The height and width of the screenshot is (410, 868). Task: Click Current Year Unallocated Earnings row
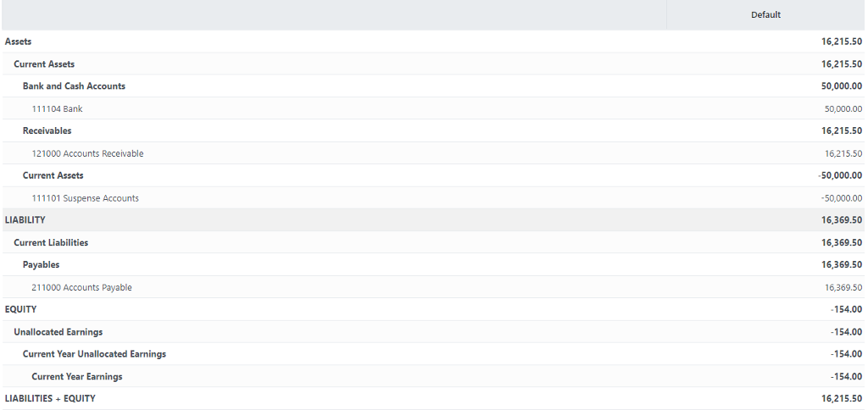[94, 354]
